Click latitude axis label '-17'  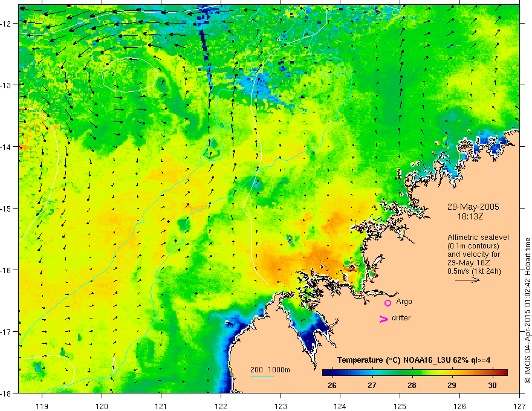point(7,332)
